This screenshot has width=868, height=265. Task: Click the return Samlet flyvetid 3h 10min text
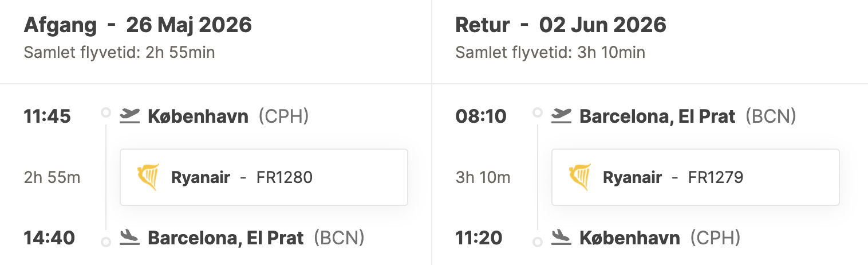point(550,53)
